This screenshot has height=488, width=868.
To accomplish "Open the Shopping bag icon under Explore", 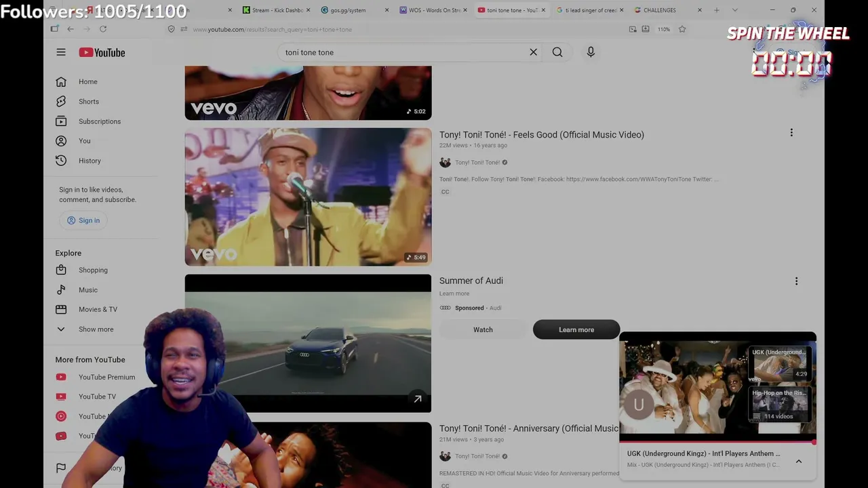I will [x=61, y=270].
